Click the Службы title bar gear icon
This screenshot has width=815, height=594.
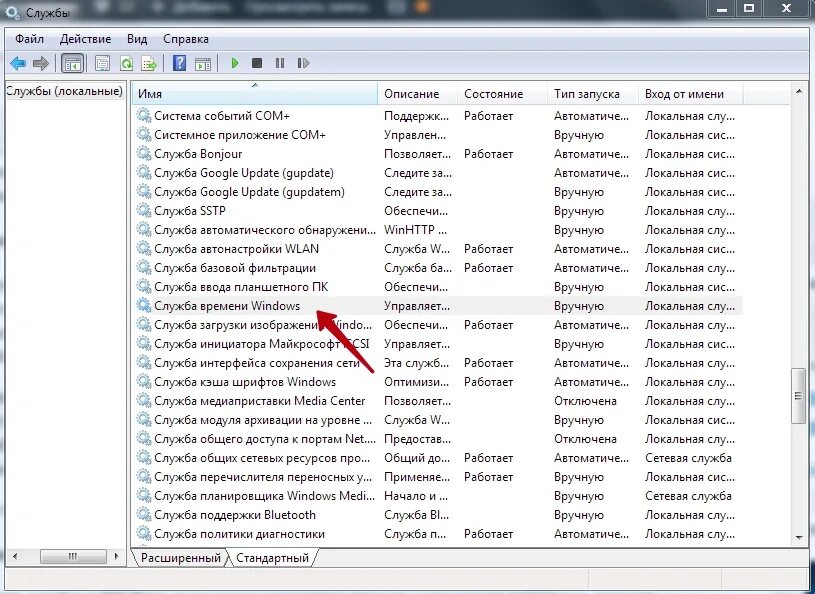tap(12, 11)
